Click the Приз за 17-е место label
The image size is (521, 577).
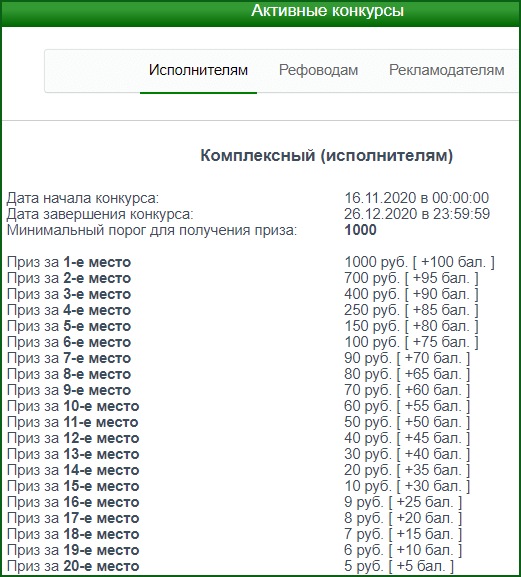[x=73, y=518]
